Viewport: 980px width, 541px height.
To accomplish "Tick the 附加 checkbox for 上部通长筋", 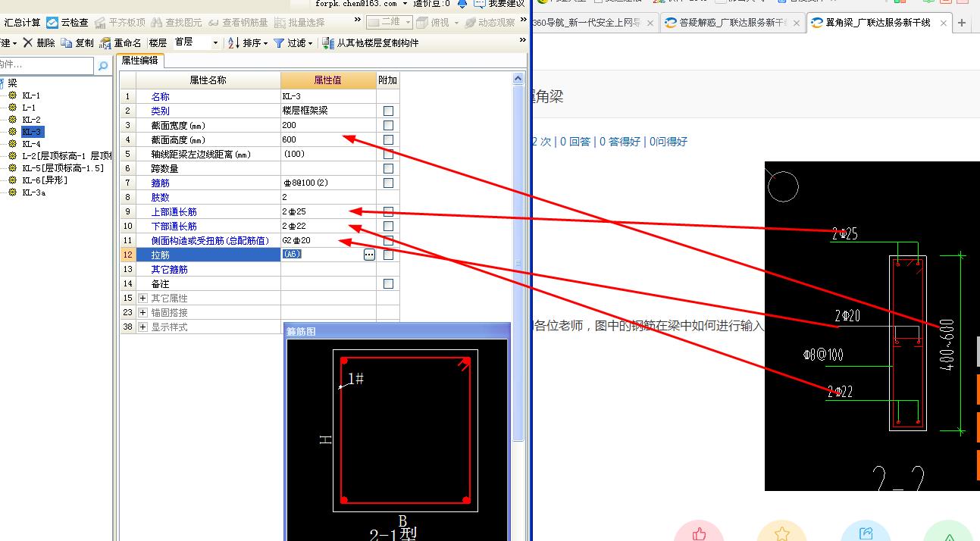I will (x=388, y=211).
